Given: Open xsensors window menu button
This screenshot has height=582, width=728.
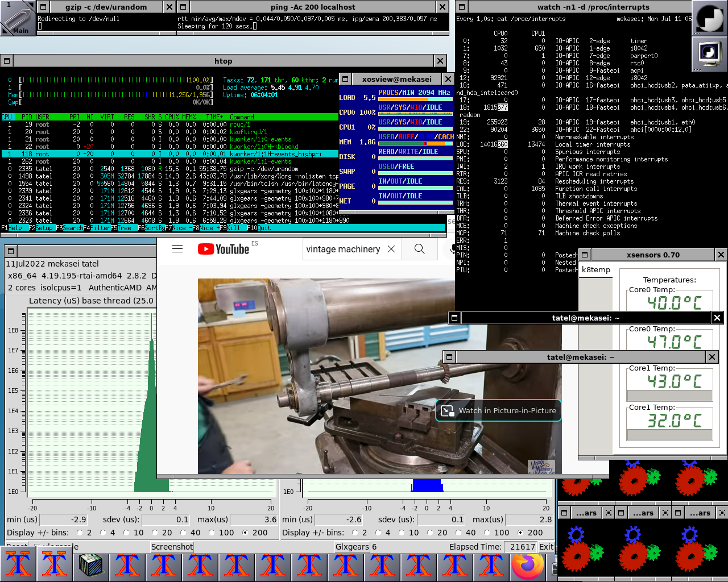Looking at the screenshot, I should click(585, 255).
